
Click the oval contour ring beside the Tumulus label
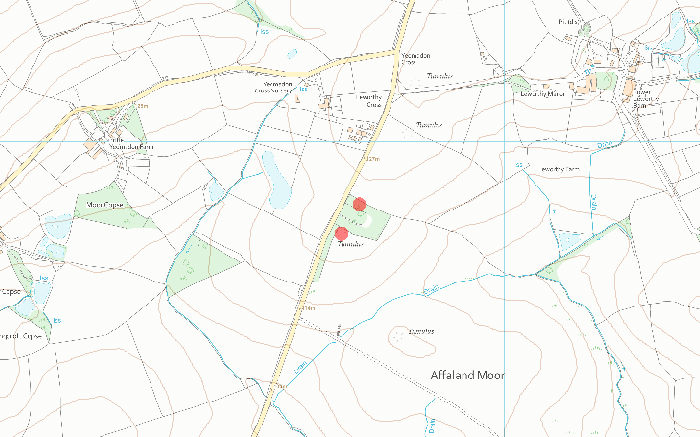pos(412,341)
